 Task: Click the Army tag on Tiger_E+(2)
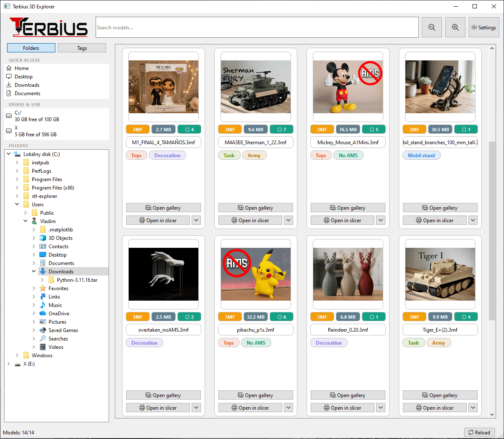pos(439,343)
